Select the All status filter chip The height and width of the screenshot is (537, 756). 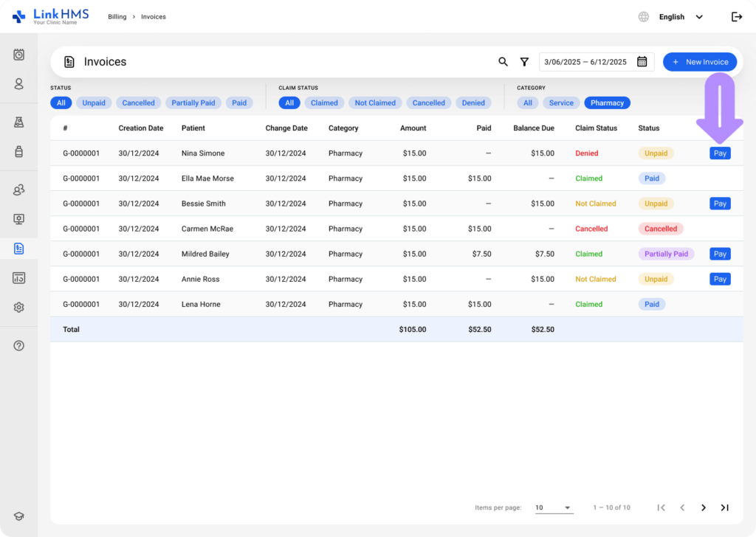click(x=61, y=103)
